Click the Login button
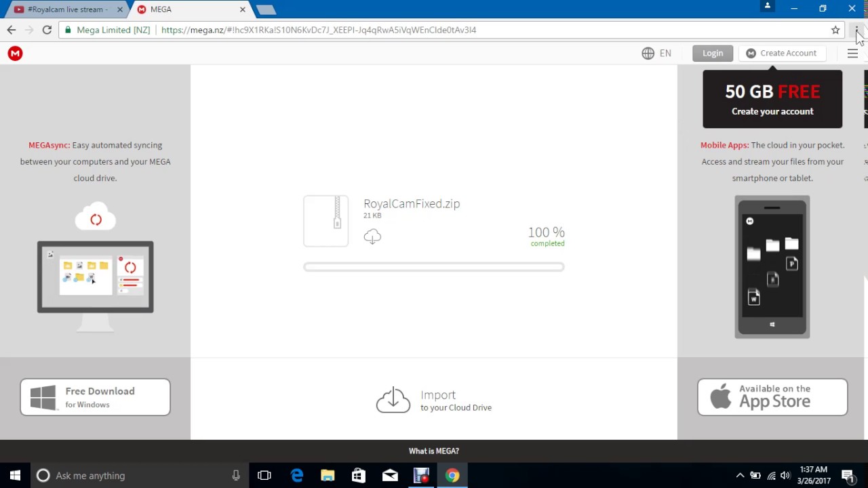The height and width of the screenshot is (488, 868). tap(713, 53)
